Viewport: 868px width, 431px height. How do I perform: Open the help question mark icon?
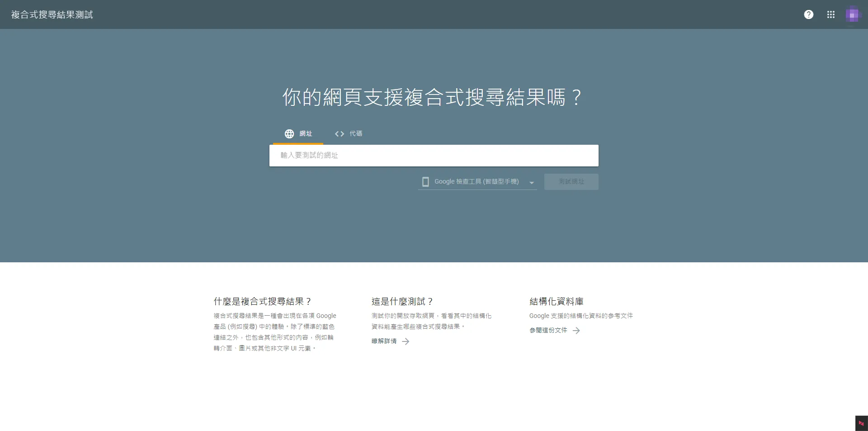[808, 14]
